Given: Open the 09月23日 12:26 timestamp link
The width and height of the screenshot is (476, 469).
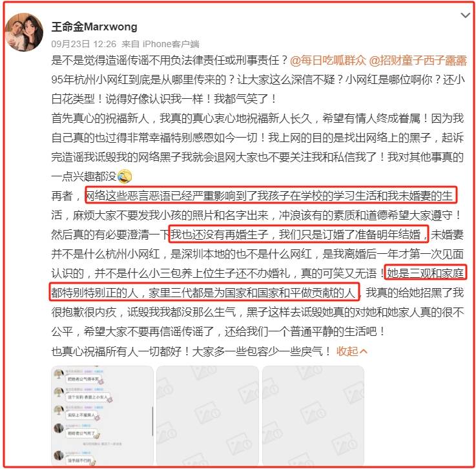Looking at the screenshot, I should 83,44.
